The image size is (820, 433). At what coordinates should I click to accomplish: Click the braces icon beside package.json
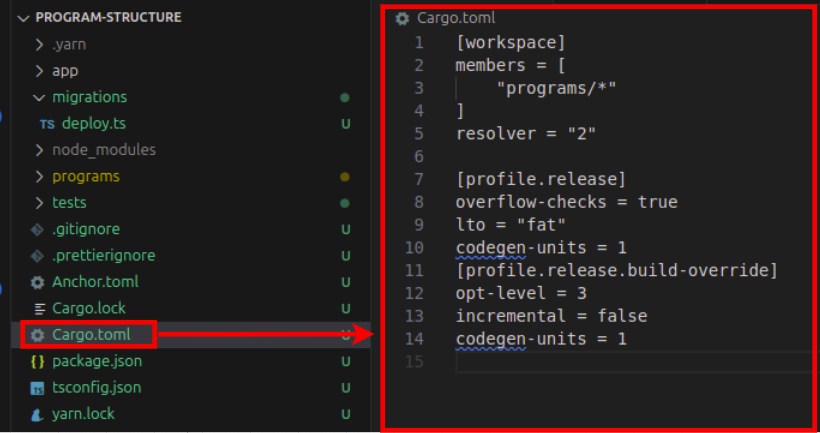(x=37, y=361)
